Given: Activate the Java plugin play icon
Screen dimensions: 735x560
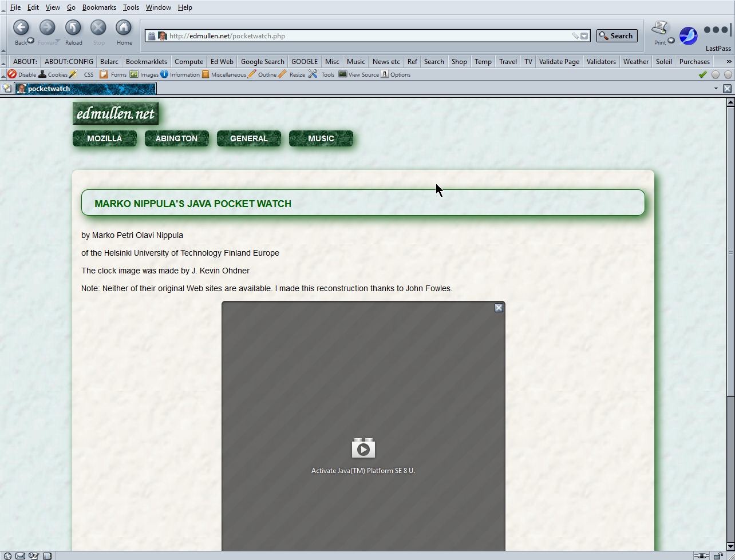Looking at the screenshot, I should 363,448.
